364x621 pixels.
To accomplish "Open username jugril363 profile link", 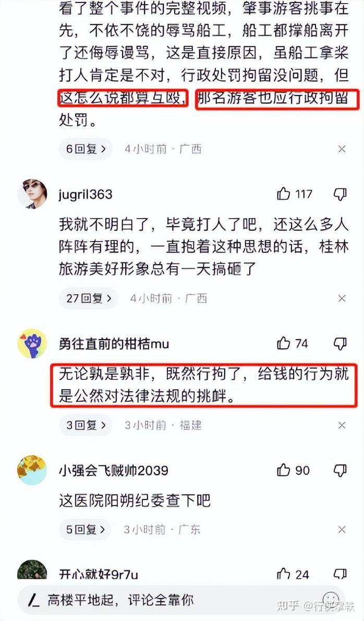I will [x=86, y=195].
